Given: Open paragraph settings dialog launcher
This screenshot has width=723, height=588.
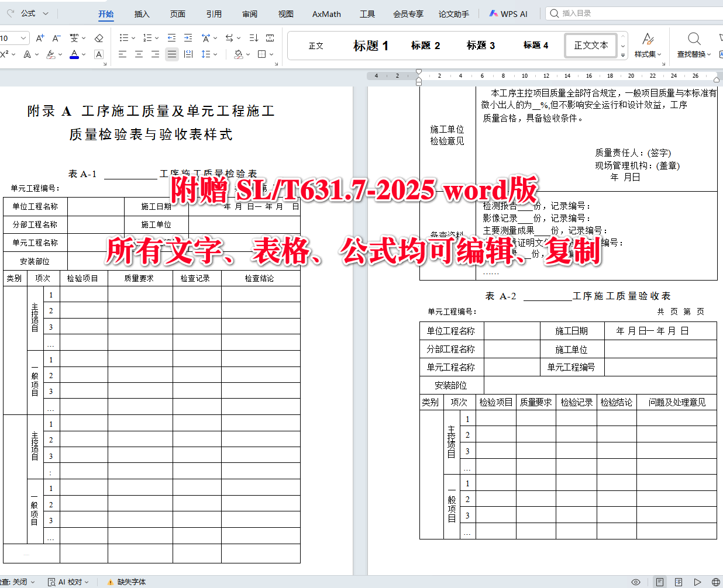Looking at the screenshot, I should pyautogui.click(x=277, y=63).
